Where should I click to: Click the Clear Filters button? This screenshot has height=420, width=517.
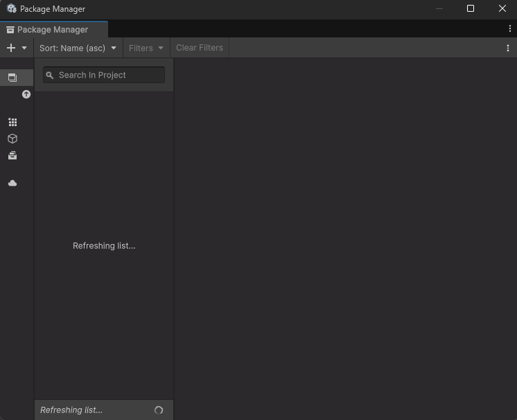point(200,48)
